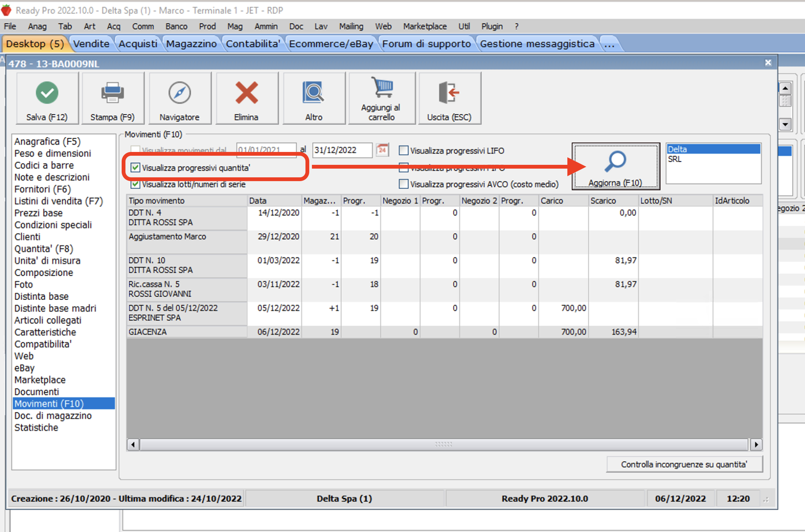Switch to the Acquisti tab

click(138, 44)
